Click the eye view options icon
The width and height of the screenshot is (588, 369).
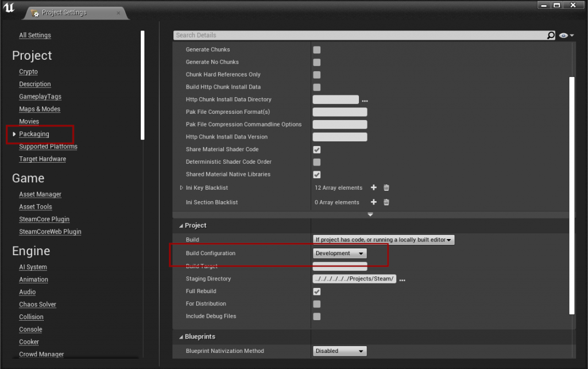[562, 35]
